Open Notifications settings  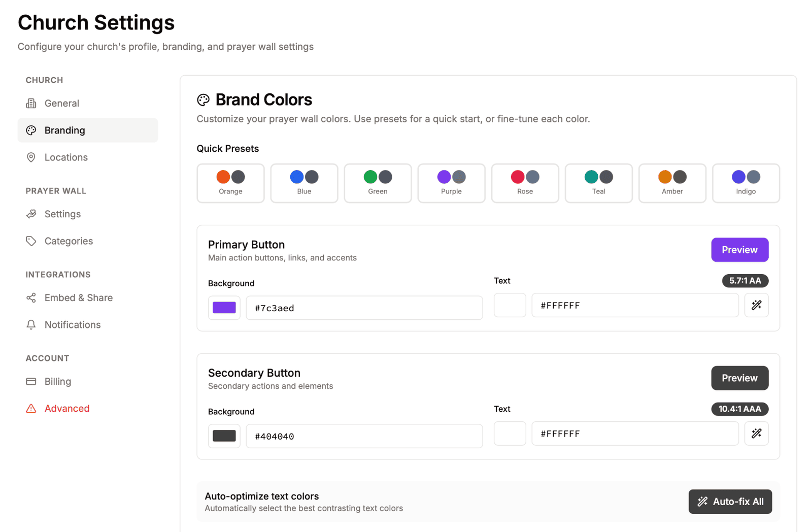click(88, 325)
